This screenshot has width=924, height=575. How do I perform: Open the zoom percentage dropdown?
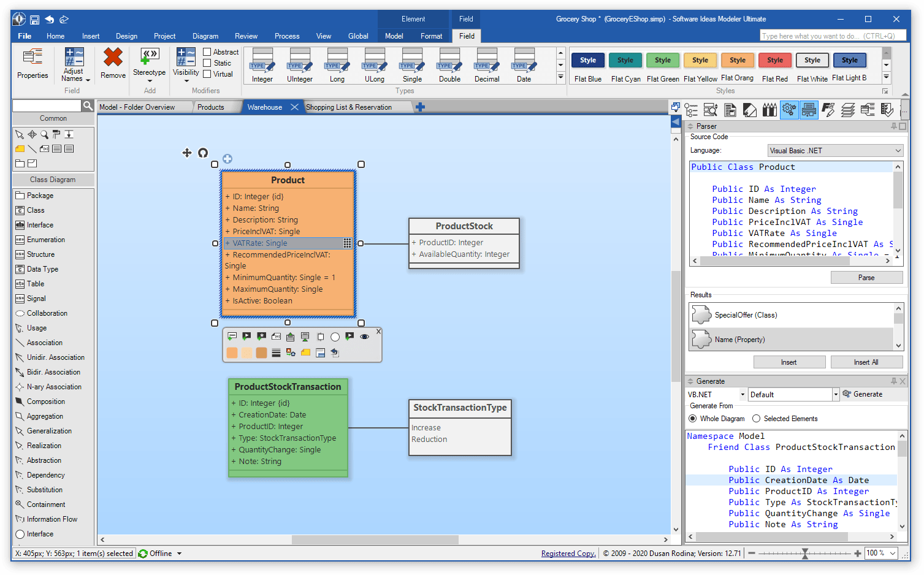pyautogui.click(x=893, y=553)
